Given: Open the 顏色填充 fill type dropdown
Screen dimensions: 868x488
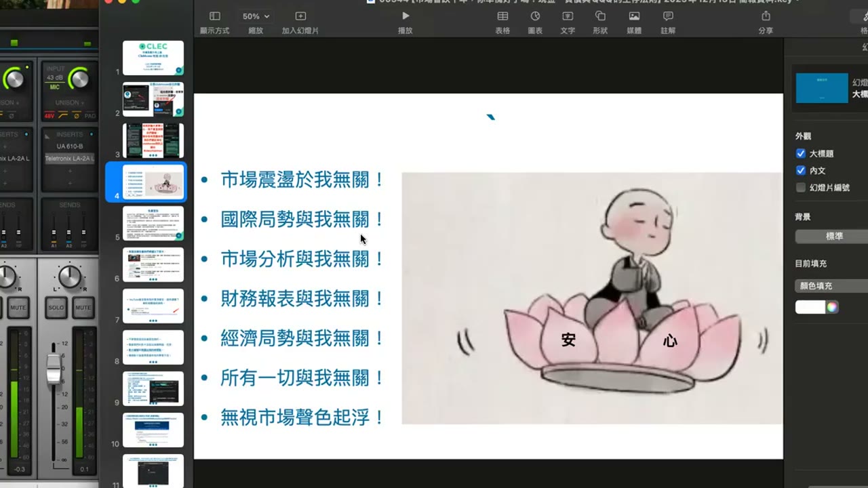Looking at the screenshot, I should 831,286.
